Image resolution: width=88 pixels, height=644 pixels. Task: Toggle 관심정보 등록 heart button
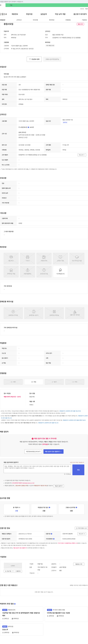(x=34, y=59)
